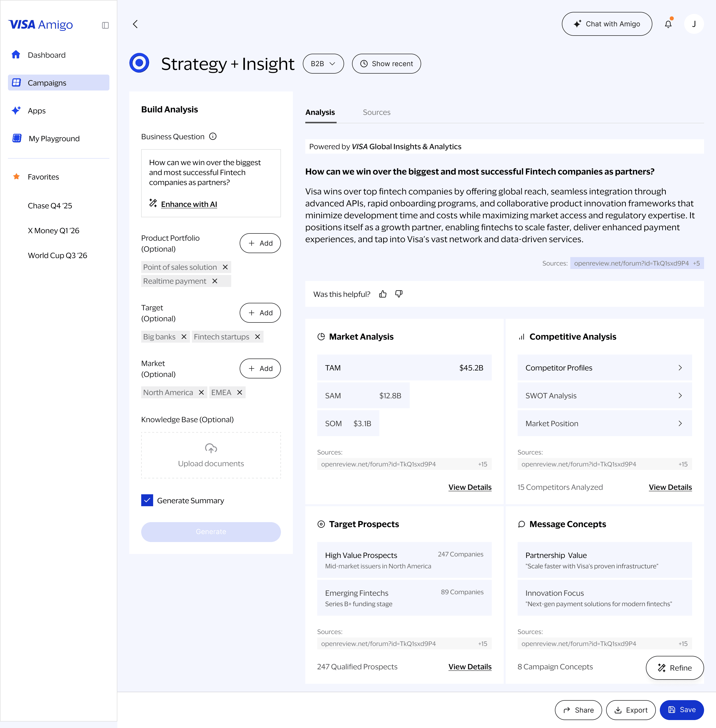Switch to the Sources tab
The image size is (716, 728).
point(376,112)
